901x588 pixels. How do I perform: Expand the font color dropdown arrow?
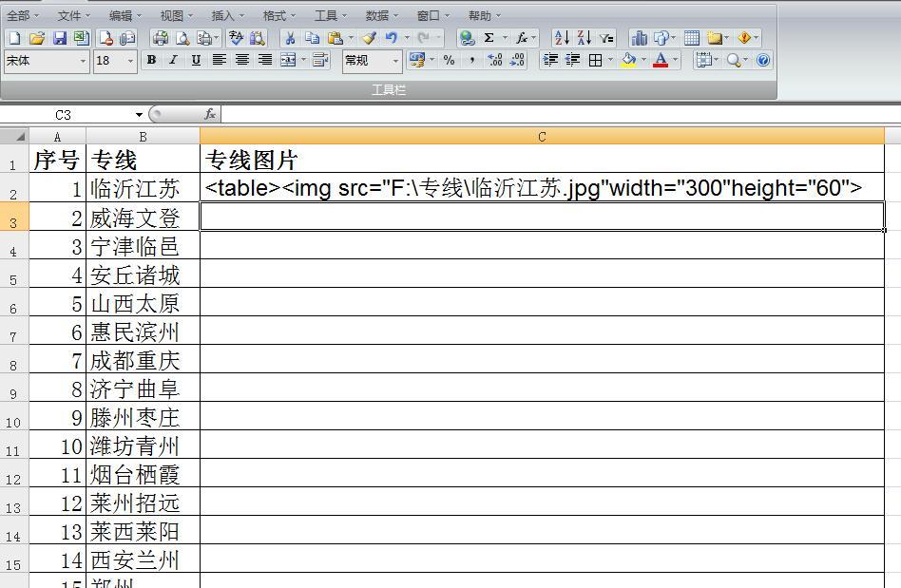[x=675, y=60]
